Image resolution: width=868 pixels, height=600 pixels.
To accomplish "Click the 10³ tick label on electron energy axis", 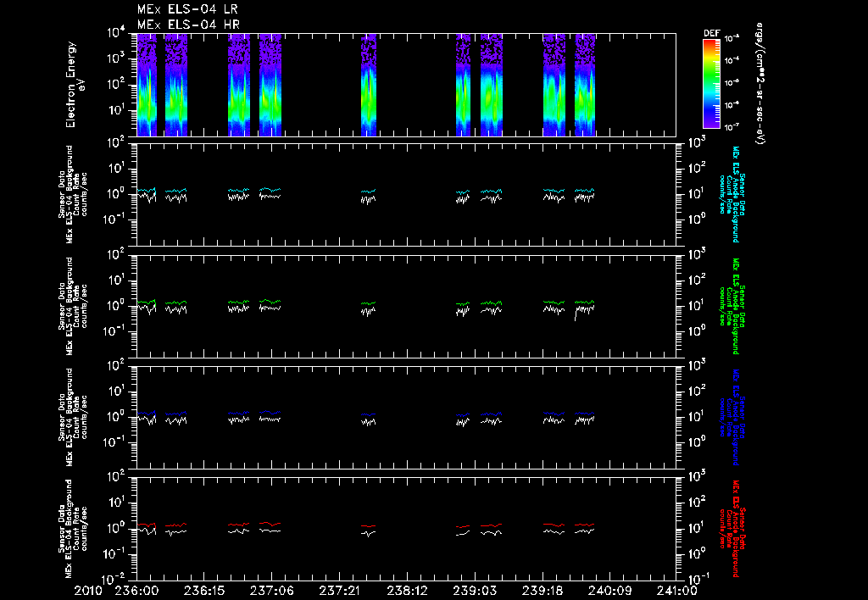I will [x=117, y=58].
